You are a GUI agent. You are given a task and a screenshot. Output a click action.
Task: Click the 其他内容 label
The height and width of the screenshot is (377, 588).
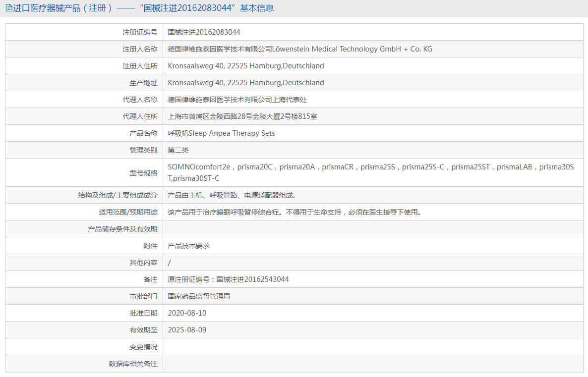[144, 263]
